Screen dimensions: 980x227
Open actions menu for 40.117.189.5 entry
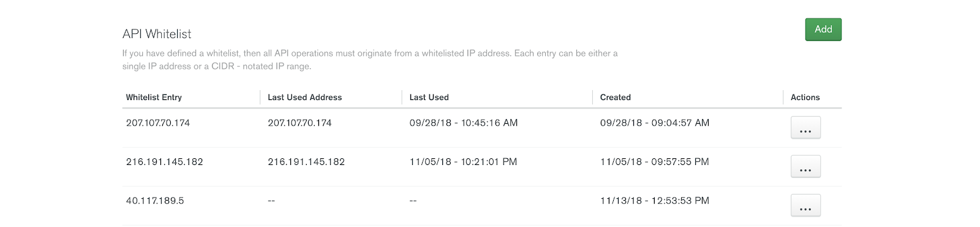(805, 206)
